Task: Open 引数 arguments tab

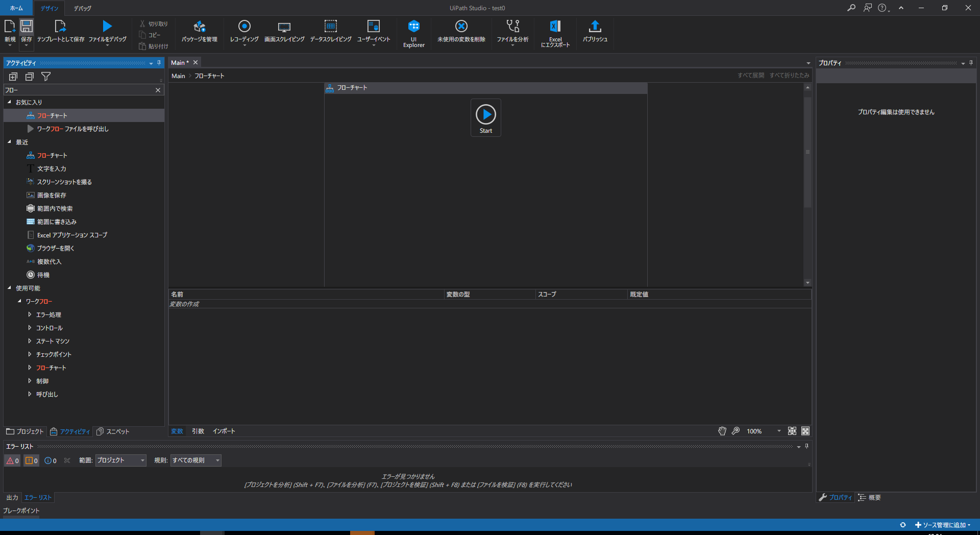Action: [x=198, y=431]
